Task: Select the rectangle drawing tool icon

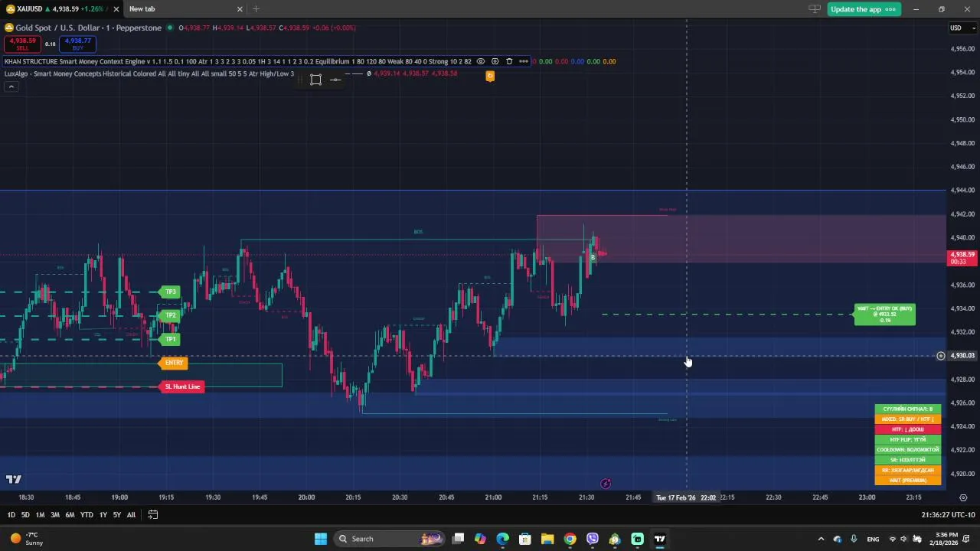Action: pyautogui.click(x=315, y=80)
